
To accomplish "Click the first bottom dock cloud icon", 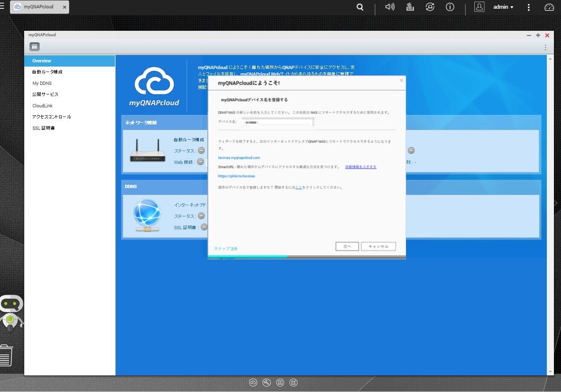I will [253, 383].
